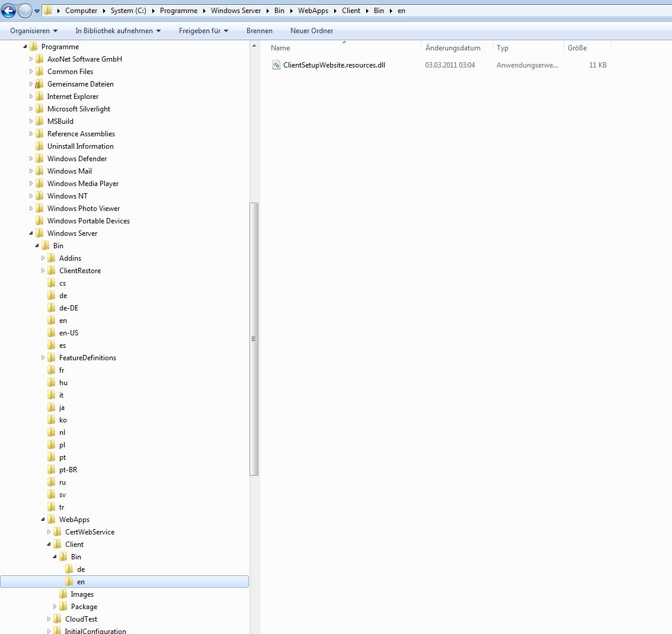
Task: Expand the FeatureDefinitions folder node
Action: coord(43,358)
